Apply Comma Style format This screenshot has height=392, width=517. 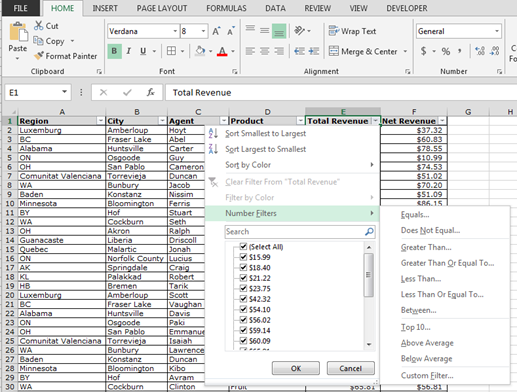point(460,51)
